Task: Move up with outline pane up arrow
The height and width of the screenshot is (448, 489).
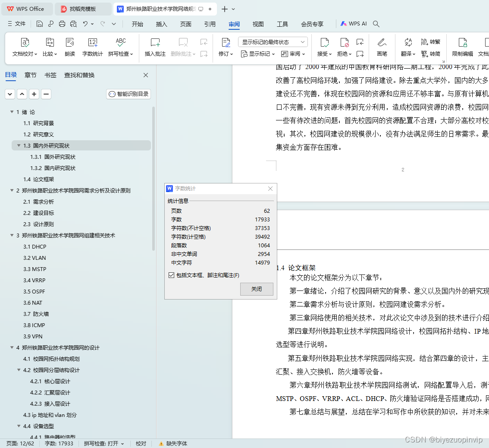Action: point(22,94)
